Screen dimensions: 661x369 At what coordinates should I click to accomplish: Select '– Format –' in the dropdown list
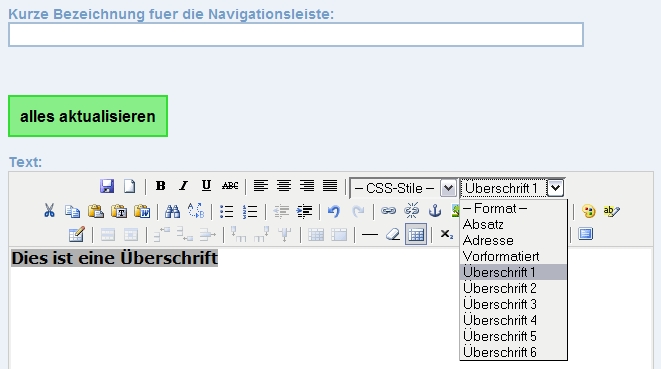pyautogui.click(x=513, y=208)
